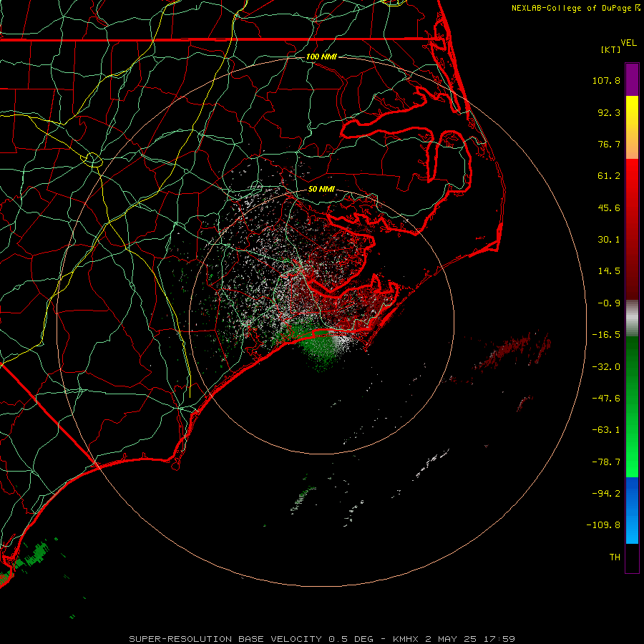Viewport: 644px width, 644px height.
Task: Click the gray zero-velocity segment of the color bar
Action: (x=632, y=317)
